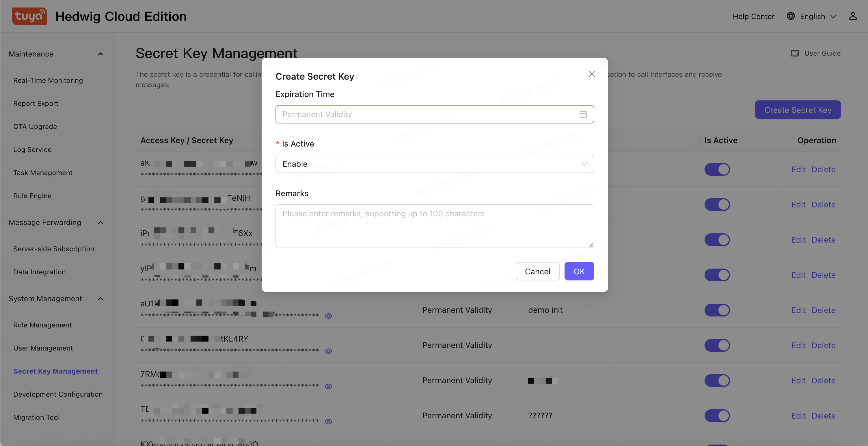The height and width of the screenshot is (446, 868).
Task: Click the Remarks text area
Action: pos(435,226)
